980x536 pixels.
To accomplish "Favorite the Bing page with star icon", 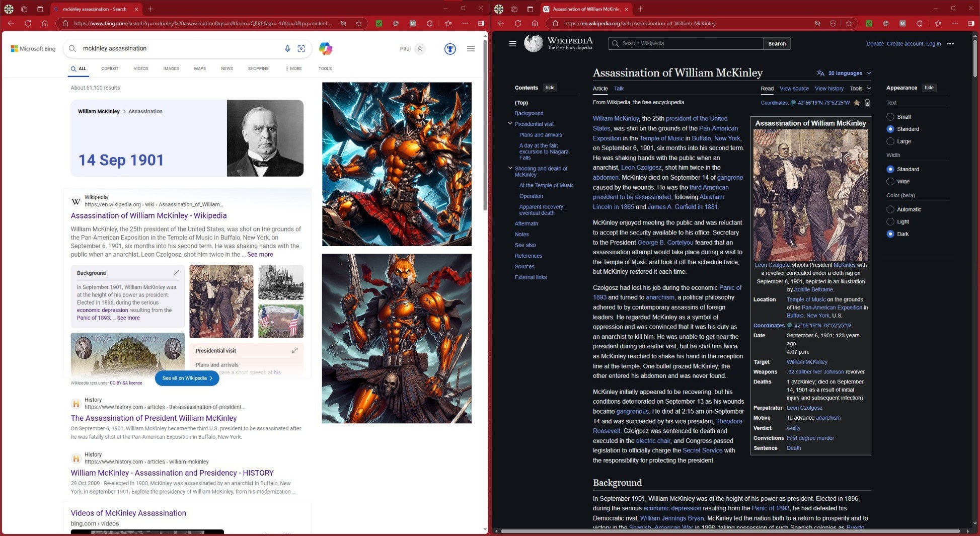I will coord(358,23).
